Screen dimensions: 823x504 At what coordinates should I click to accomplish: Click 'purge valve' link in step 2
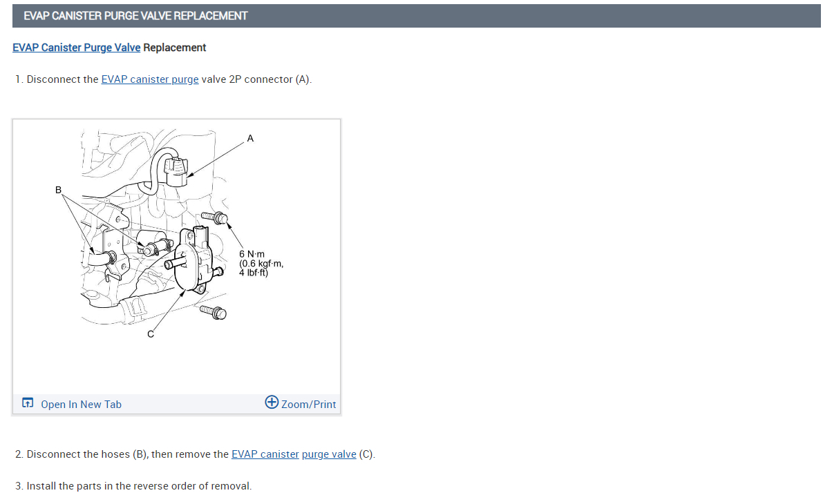(329, 454)
